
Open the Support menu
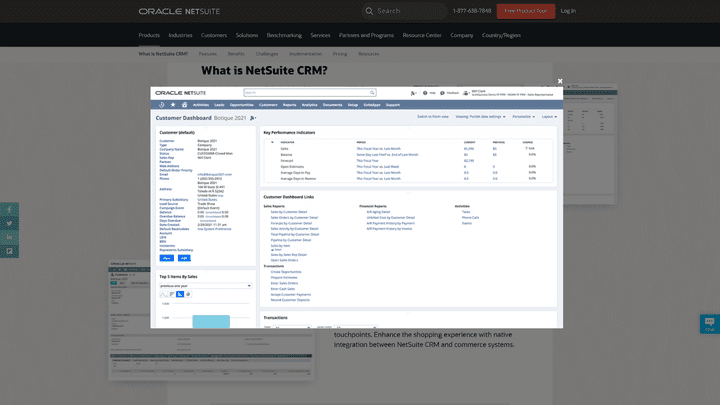[x=393, y=105]
